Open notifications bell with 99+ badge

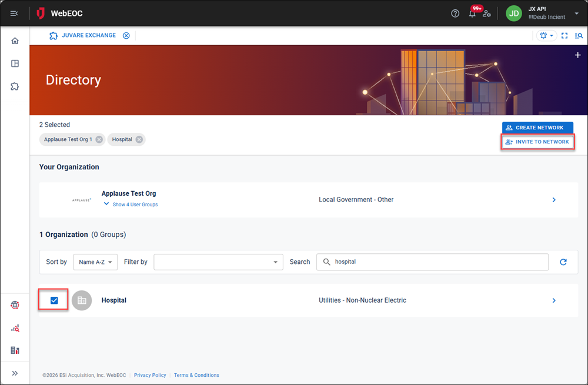(x=472, y=14)
